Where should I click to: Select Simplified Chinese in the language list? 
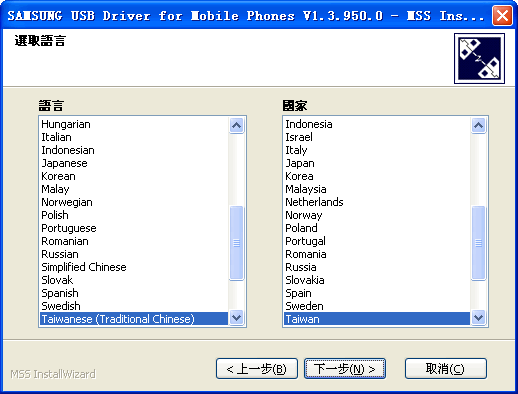tap(134, 267)
